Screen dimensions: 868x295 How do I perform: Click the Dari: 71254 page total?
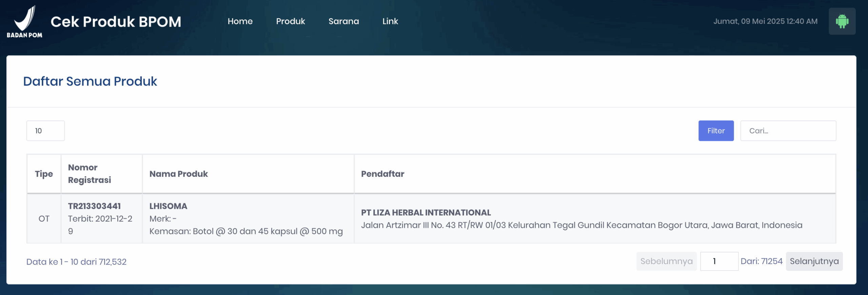762,261
